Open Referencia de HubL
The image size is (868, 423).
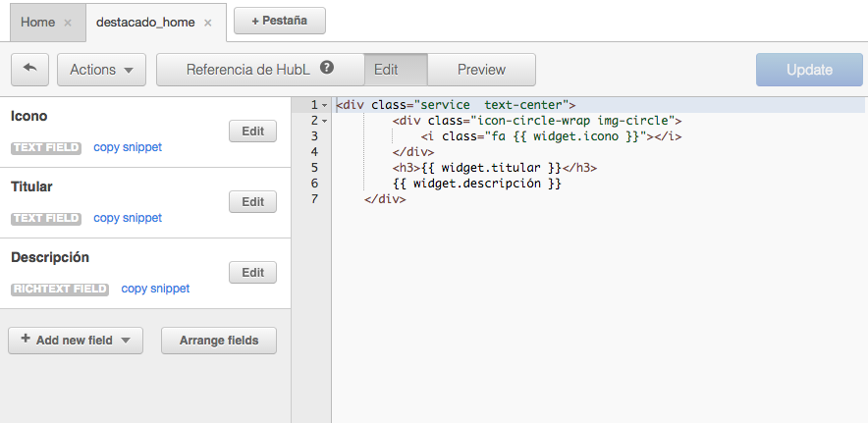coord(260,70)
